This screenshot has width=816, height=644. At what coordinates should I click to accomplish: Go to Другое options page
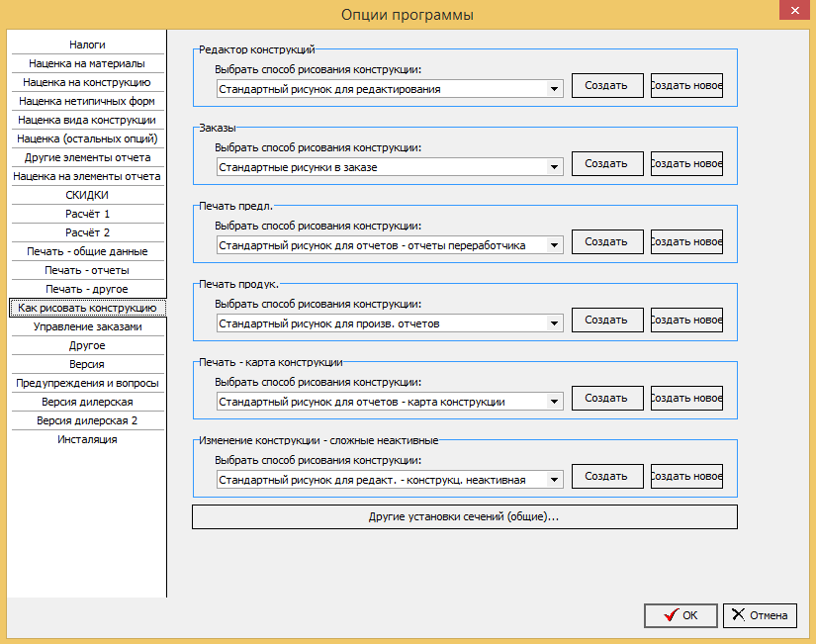(87, 345)
